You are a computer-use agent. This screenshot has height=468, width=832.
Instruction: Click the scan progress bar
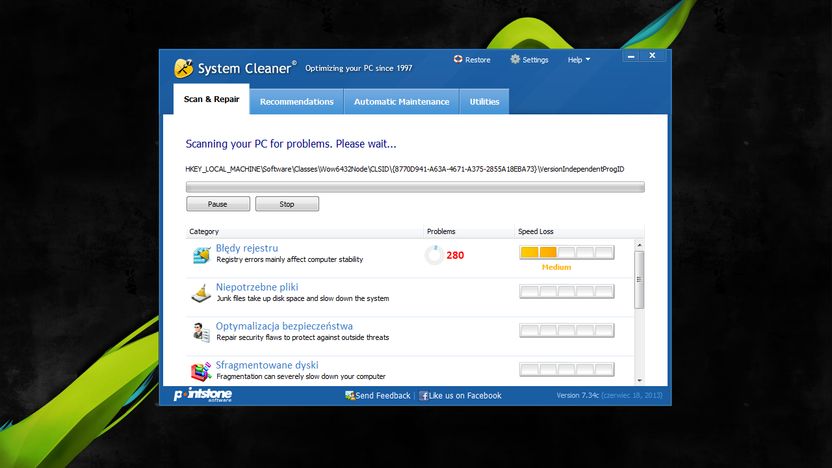tap(415, 187)
